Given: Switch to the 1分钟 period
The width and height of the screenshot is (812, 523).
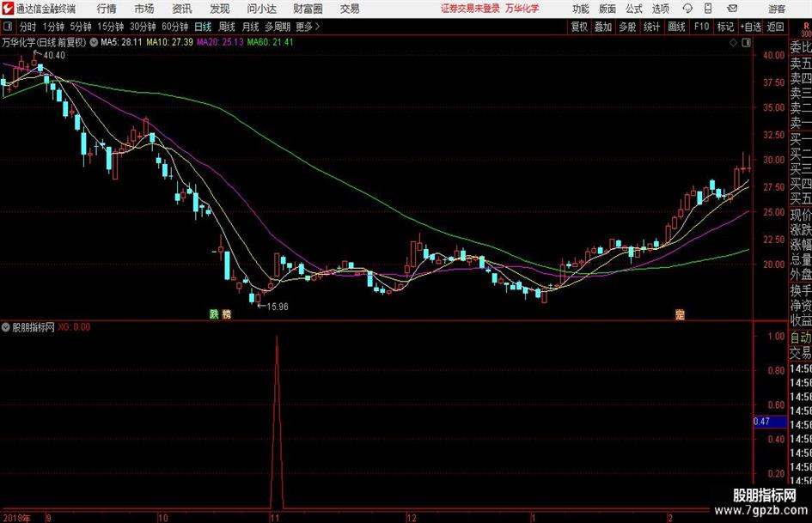Looking at the screenshot, I should 53,27.
